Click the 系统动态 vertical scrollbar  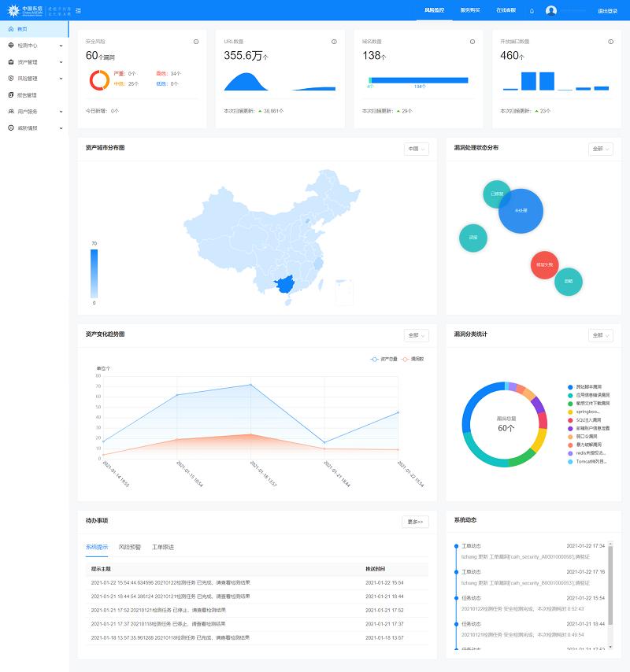[610, 586]
